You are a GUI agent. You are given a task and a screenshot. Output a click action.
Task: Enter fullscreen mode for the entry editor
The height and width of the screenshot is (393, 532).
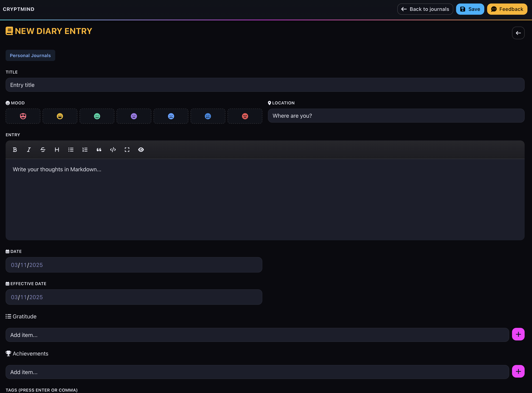point(127,150)
